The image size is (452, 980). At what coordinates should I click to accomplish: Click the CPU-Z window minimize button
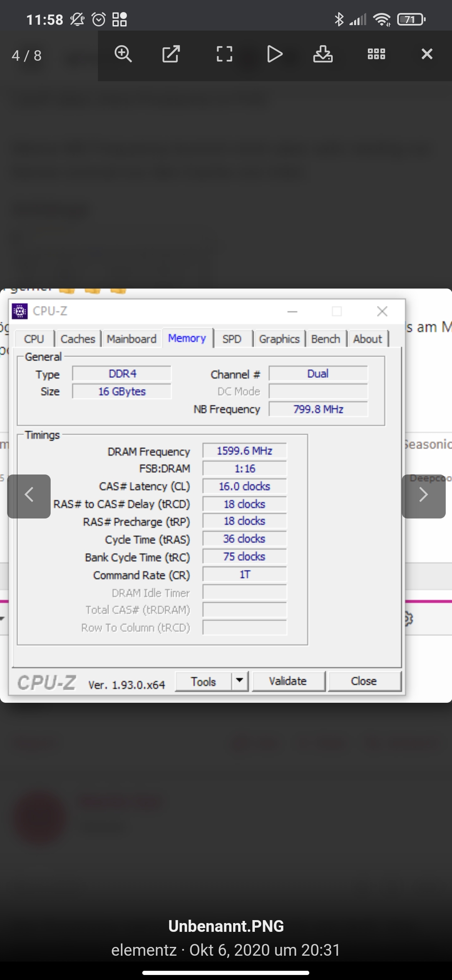293,312
